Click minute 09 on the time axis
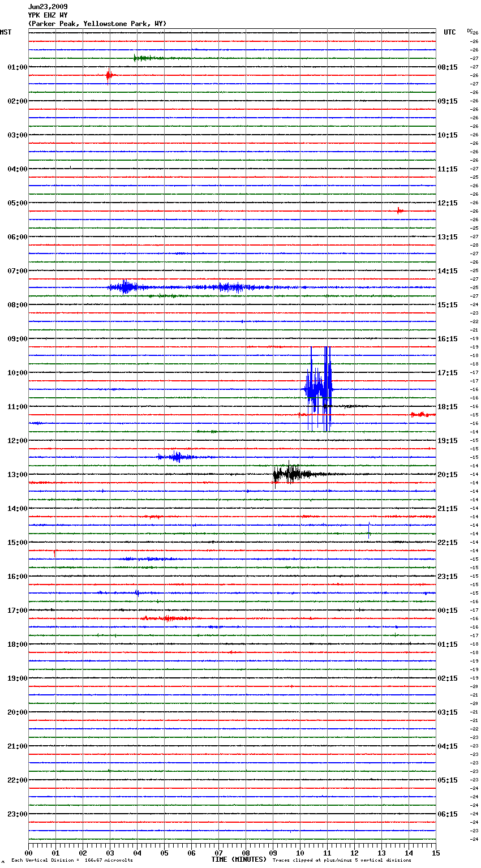This screenshot has width=481, height=868. tap(273, 853)
